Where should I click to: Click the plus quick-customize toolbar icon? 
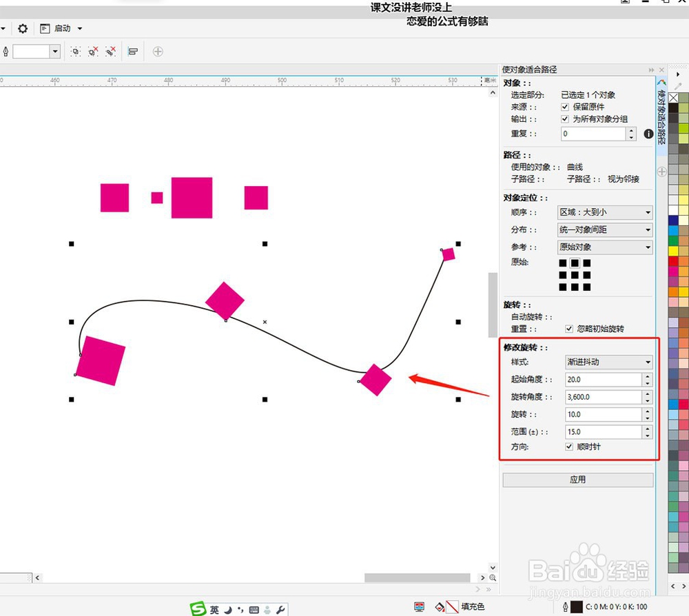158,52
